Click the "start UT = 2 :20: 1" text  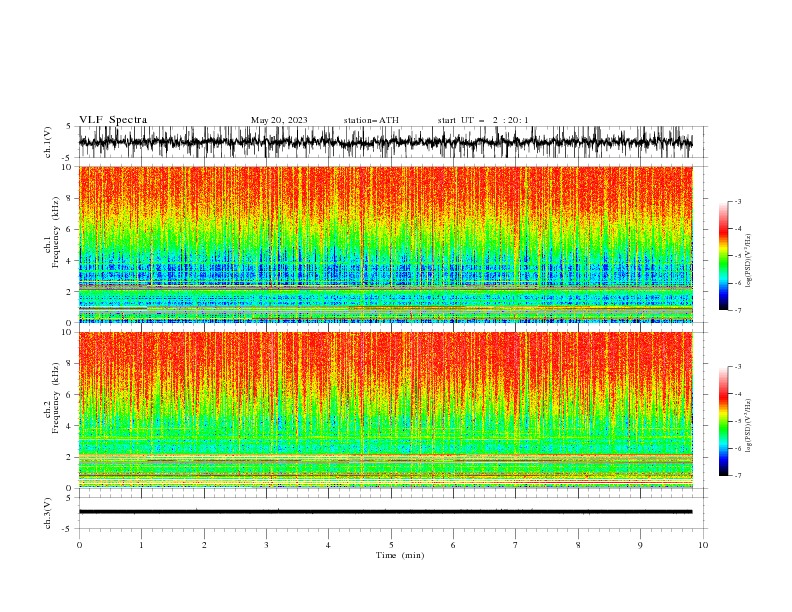(x=483, y=120)
